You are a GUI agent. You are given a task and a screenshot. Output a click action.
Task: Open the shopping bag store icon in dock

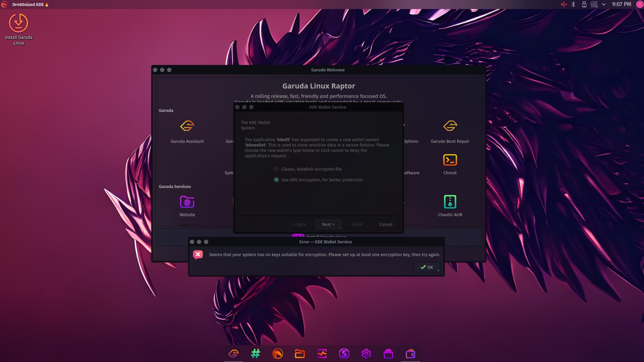pyautogui.click(x=388, y=354)
